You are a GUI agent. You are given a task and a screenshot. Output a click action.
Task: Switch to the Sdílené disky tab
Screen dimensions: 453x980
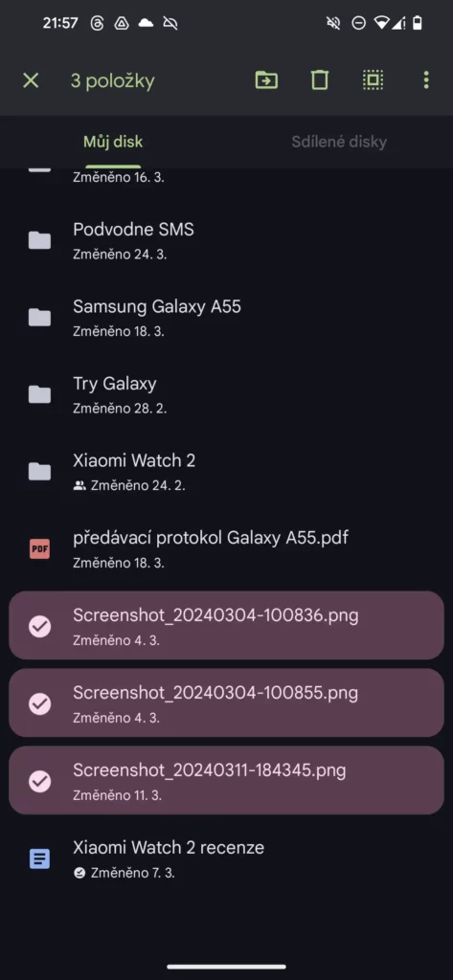coord(339,142)
